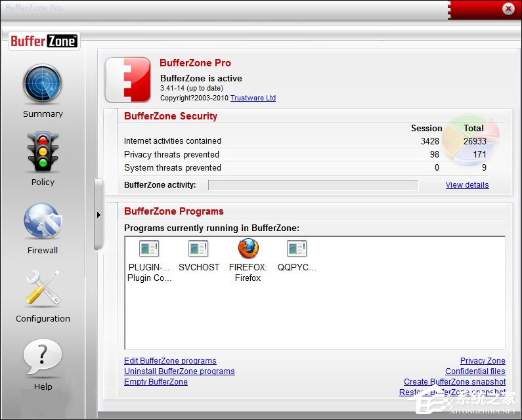Screen dimensions: 522x420
Task: Click the System threats prevented row label
Action: 173,167
